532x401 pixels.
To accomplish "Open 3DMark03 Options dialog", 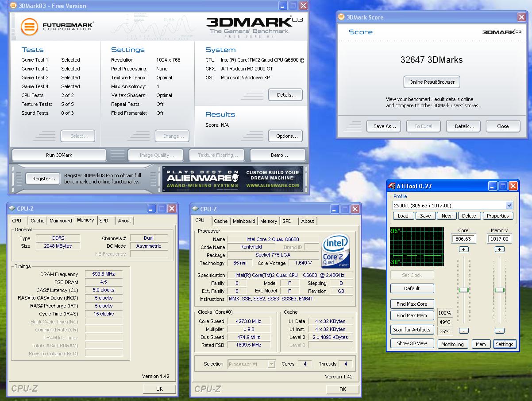I will point(285,136).
